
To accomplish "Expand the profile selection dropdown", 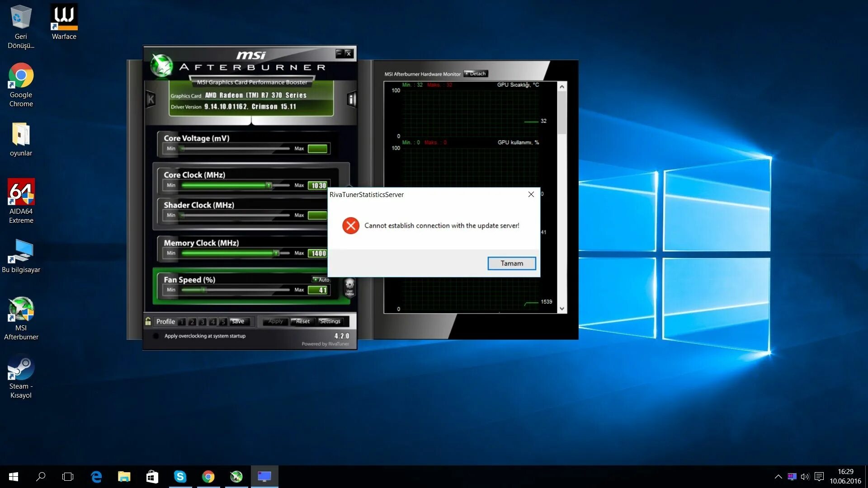I will (x=166, y=322).
